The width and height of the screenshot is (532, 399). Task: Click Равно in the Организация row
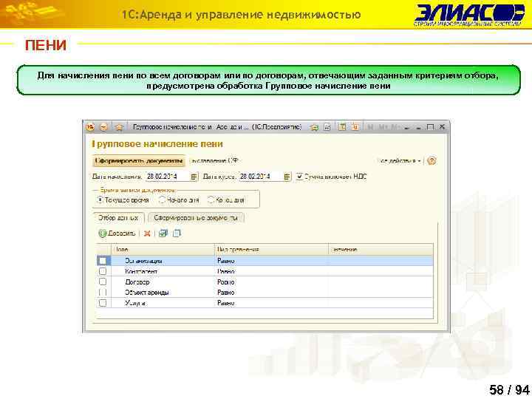(x=226, y=262)
